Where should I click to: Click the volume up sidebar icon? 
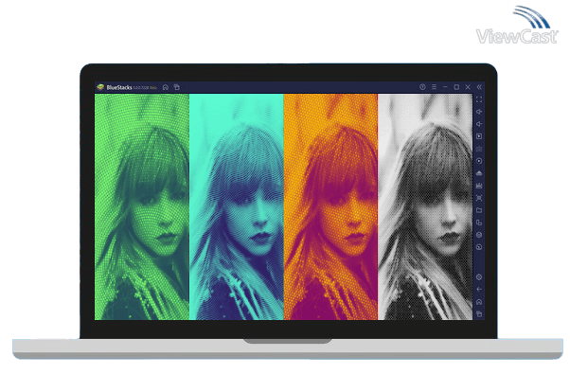click(479, 112)
